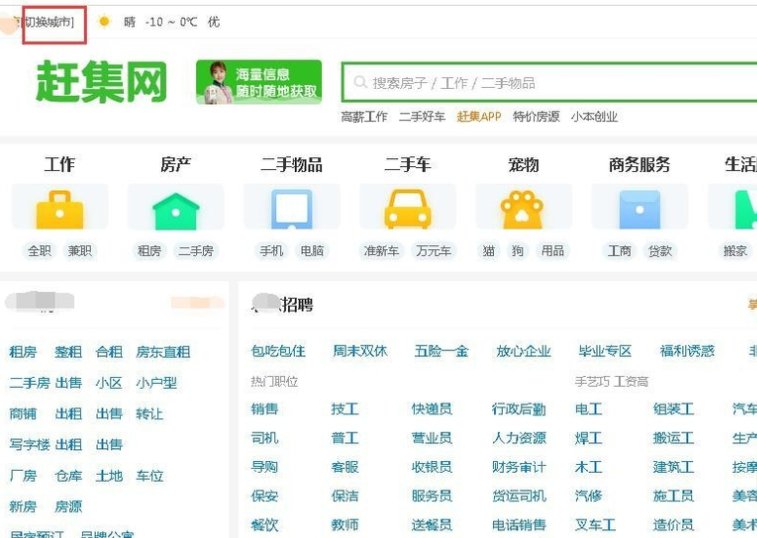
Task: Click the 狗 tag under 宠物
Action: click(x=518, y=251)
